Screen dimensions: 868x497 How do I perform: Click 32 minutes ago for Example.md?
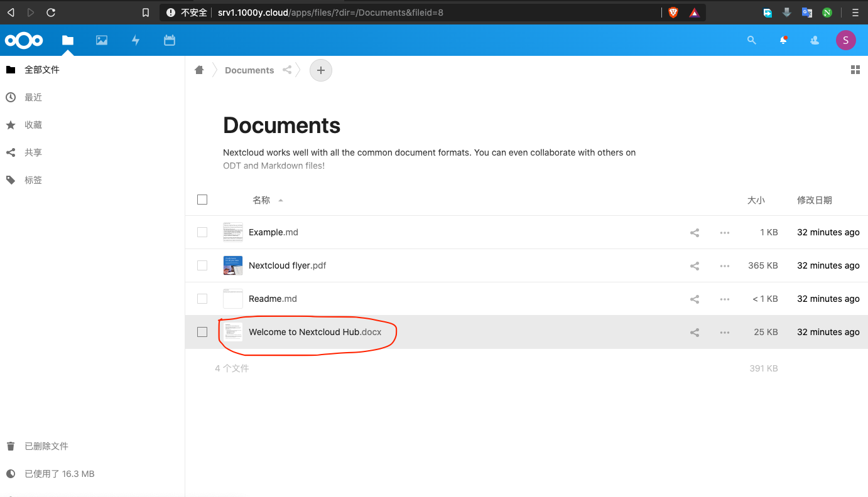tap(828, 232)
